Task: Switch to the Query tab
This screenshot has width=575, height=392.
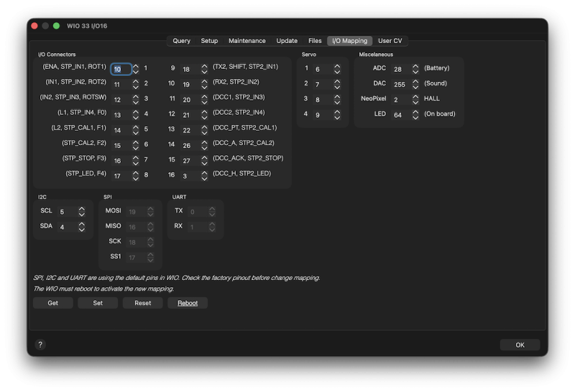Action: tap(181, 41)
